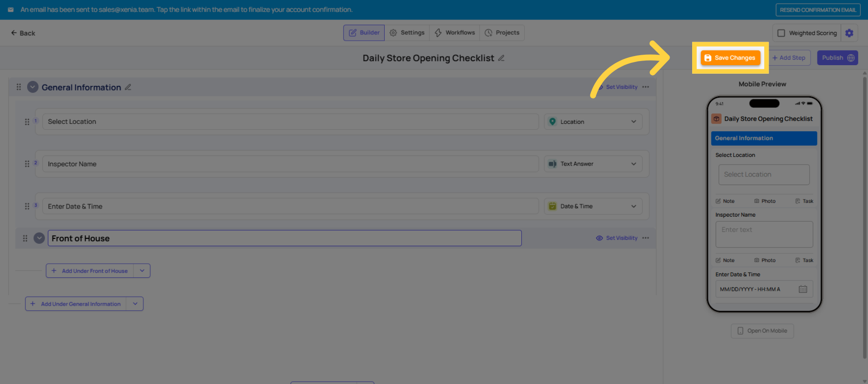Click Save Changes button

pos(730,58)
